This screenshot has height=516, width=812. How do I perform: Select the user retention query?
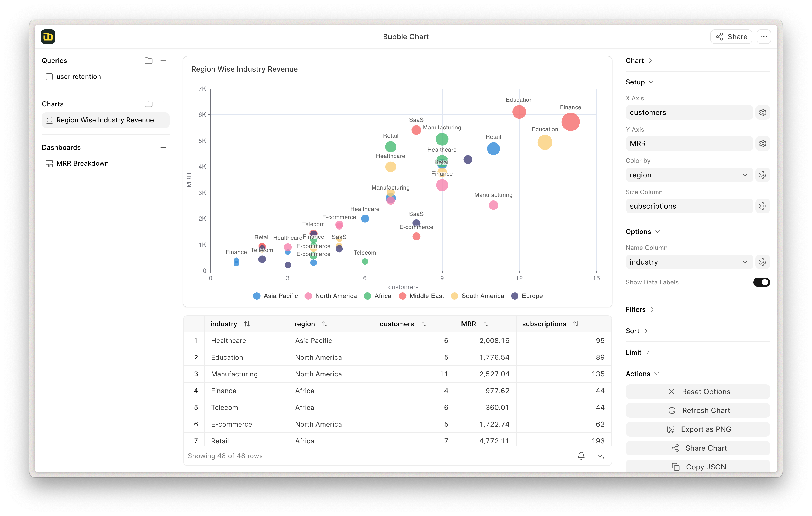coord(78,77)
